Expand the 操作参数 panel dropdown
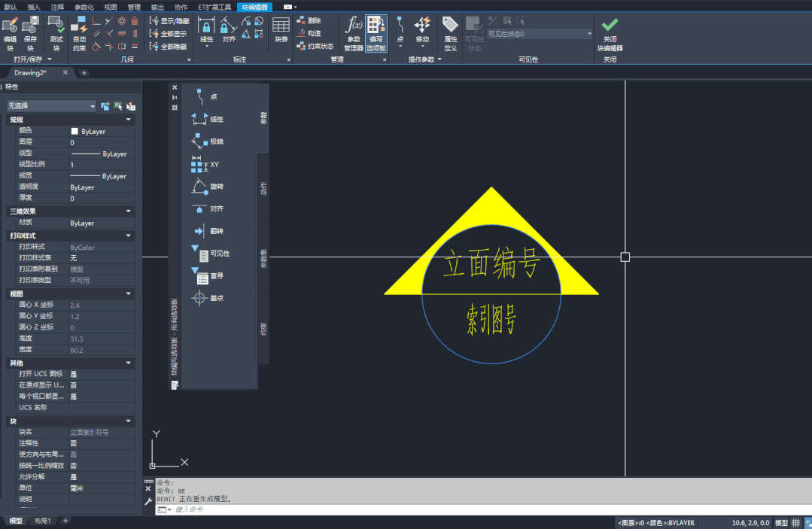The width and height of the screenshot is (812, 529). coord(439,59)
